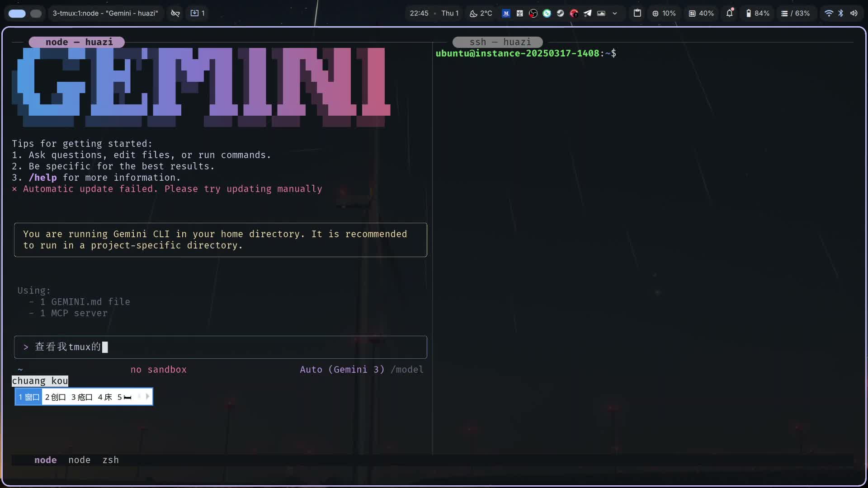Switch to the inactive gray workspace pill
Screen dimensions: 868x488
click(x=36, y=14)
